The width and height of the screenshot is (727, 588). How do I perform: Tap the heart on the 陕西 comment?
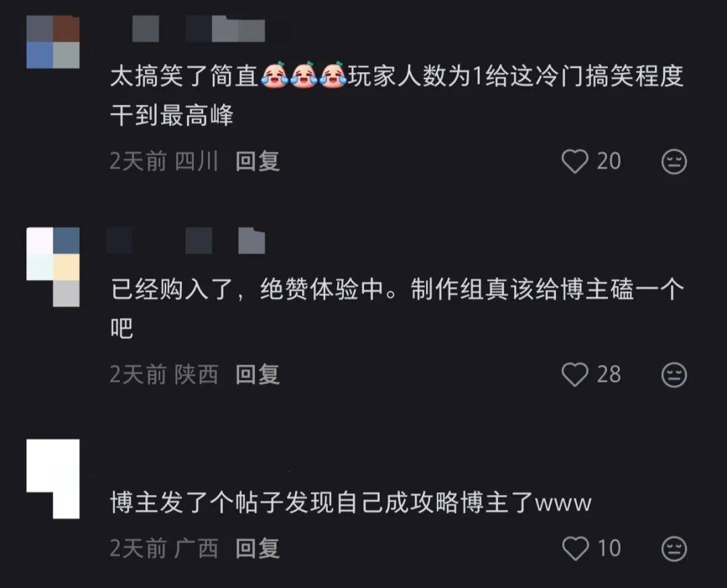click(x=575, y=374)
